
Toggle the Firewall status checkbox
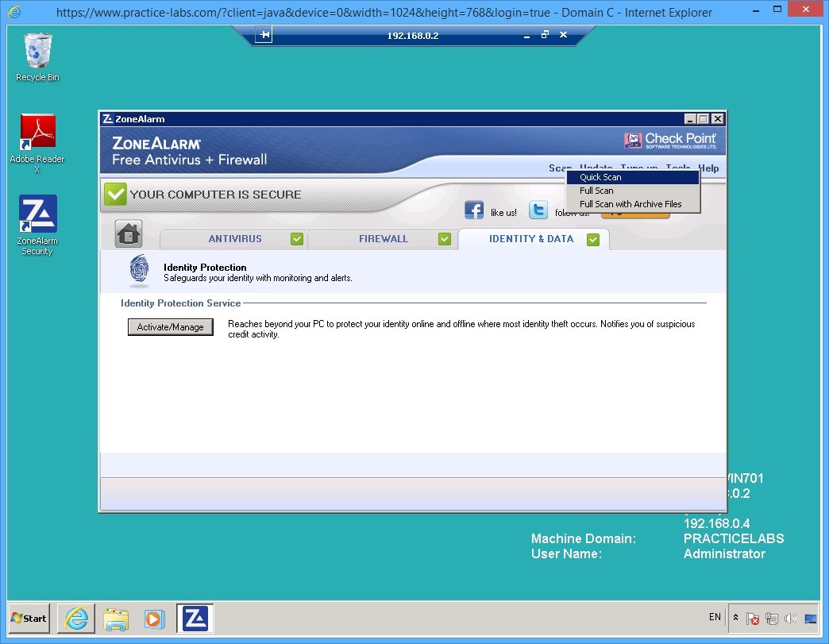445,238
